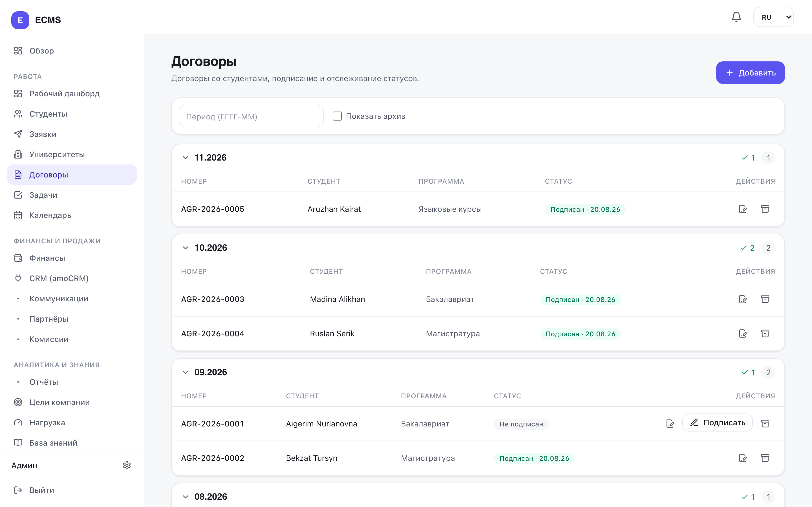This screenshot has width=812, height=507.
Task: Archive contract AGR-2026-0003
Action: pos(765,299)
